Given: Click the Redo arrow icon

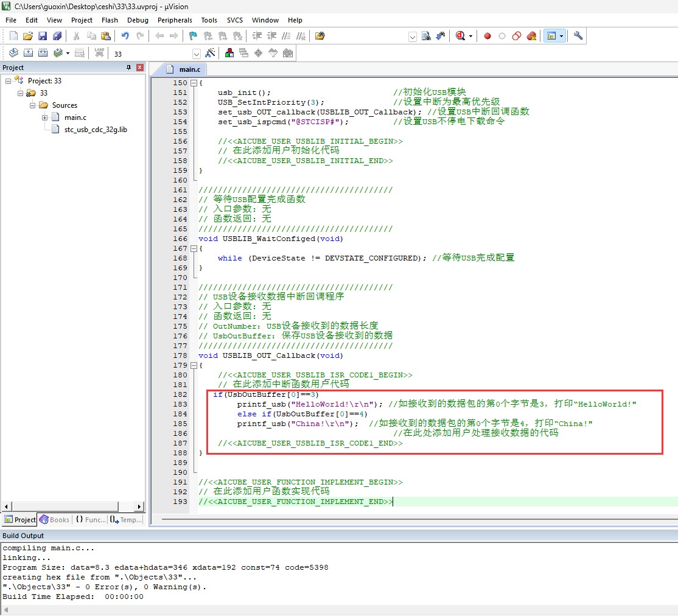Looking at the screenshot, I should click(139, 36).
